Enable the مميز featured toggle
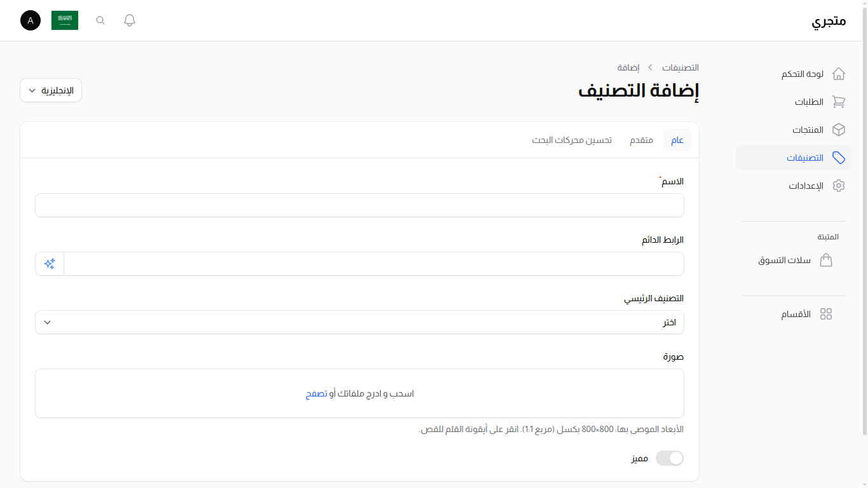 tap(669, 457)
